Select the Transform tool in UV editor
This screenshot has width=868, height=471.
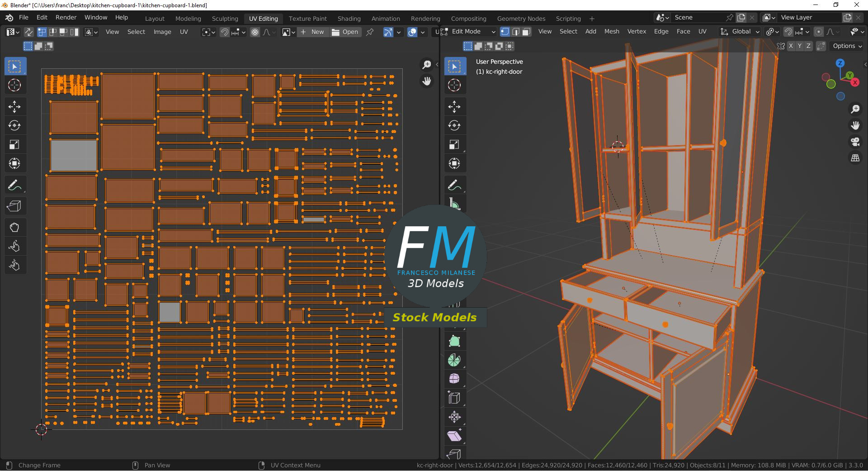click(14, 163)
